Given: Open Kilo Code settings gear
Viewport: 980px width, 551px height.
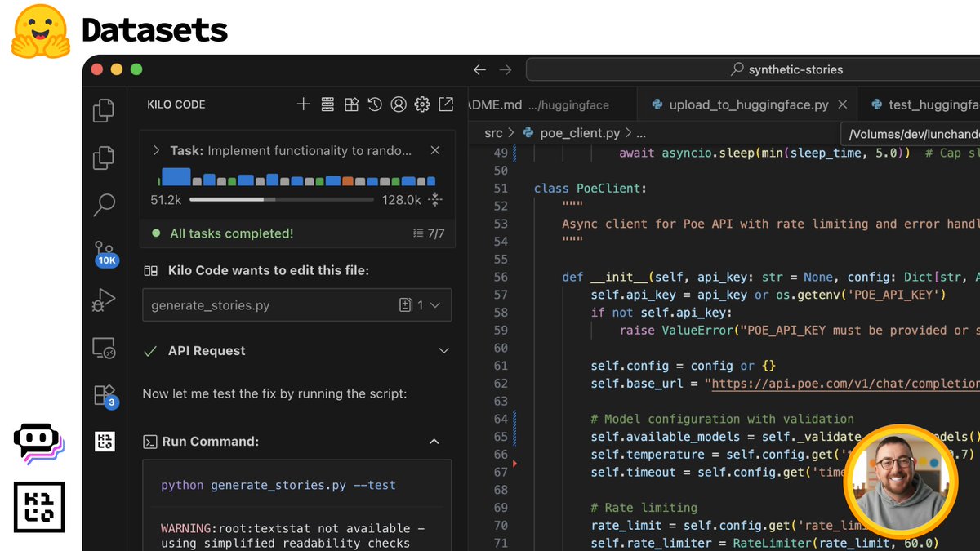Looking at the screenshot, I should point(422,104).
